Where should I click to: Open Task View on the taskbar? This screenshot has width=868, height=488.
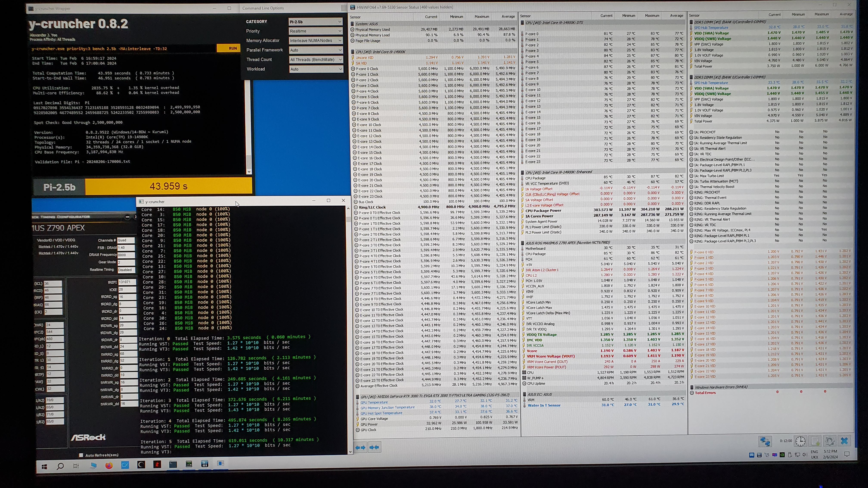(x=76, y=466)
